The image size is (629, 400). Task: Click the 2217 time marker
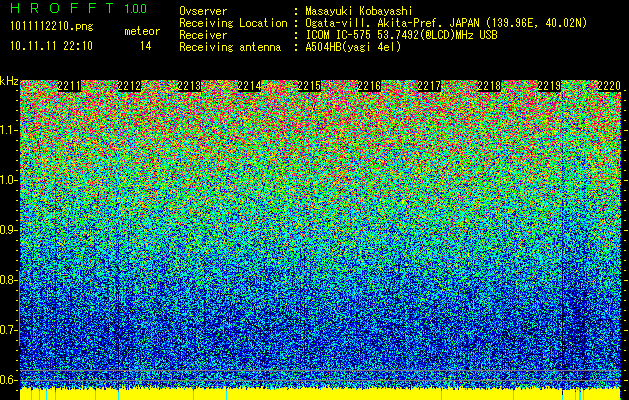[429, 86]
